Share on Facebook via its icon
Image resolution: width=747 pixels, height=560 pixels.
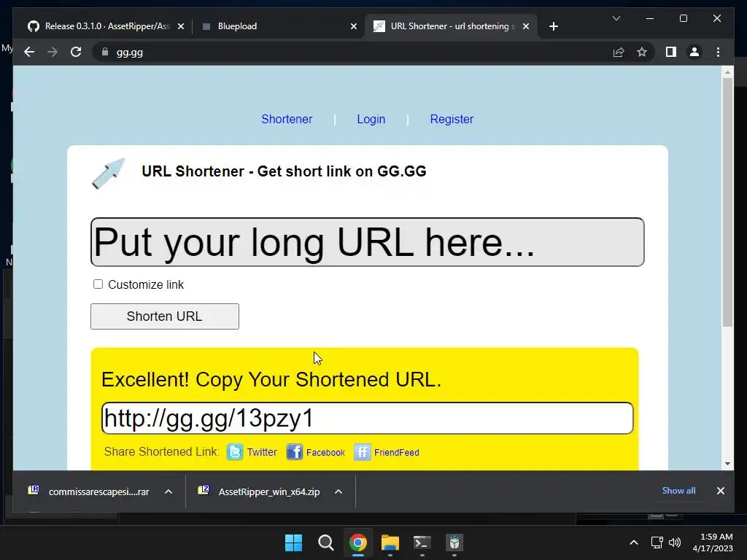[295, 451]
